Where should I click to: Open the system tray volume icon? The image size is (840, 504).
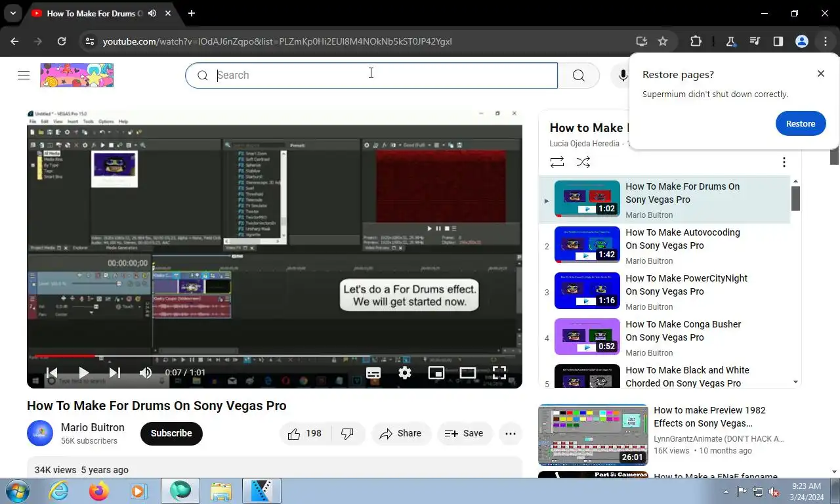click(x=774, y=492)
